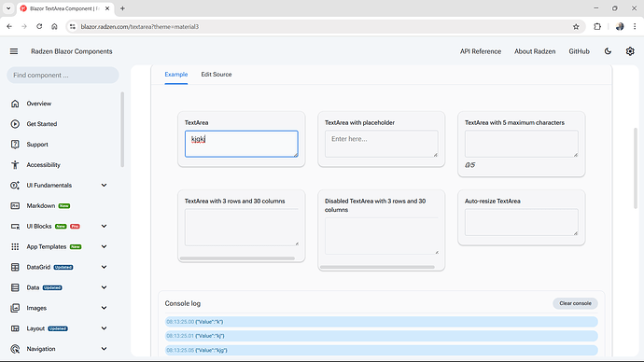The width and height of the screenshot is (644, 362).
Task: Click the DataGrid table icon
Action: click(x=15, y=267)
